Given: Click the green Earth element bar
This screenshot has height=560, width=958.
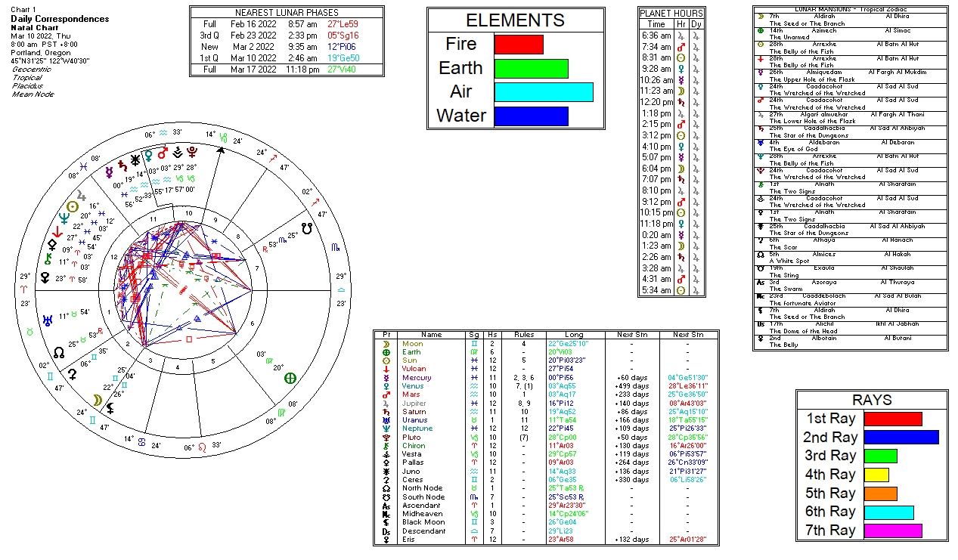Looking at the screenshot, I should (x=532, y=68).
